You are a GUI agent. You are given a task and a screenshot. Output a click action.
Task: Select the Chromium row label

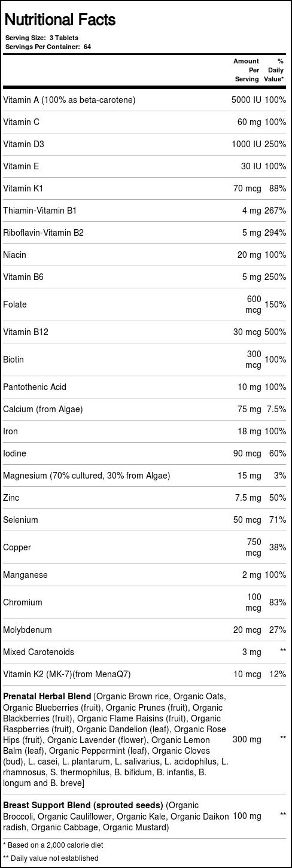coord(22,602)
